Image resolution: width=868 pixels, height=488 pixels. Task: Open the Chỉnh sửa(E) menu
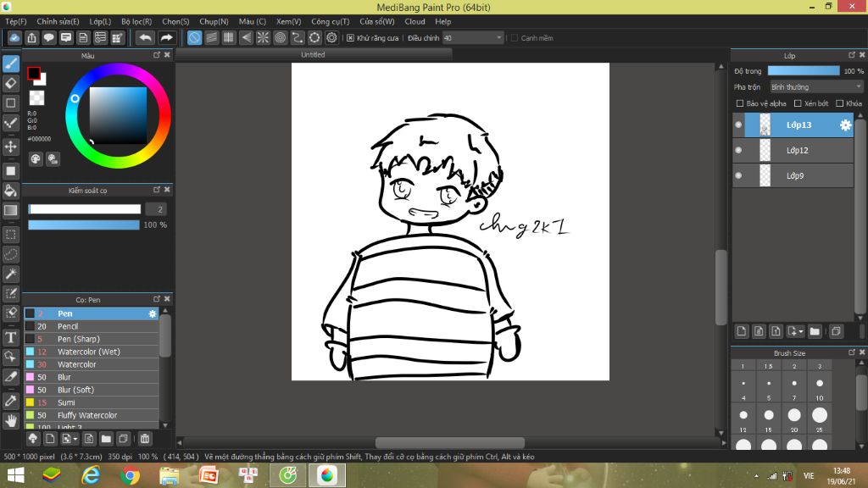(58, 21)
